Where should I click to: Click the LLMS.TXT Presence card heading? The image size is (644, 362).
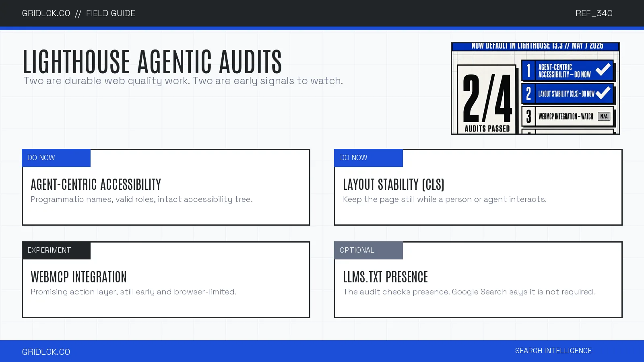[385, 277]
